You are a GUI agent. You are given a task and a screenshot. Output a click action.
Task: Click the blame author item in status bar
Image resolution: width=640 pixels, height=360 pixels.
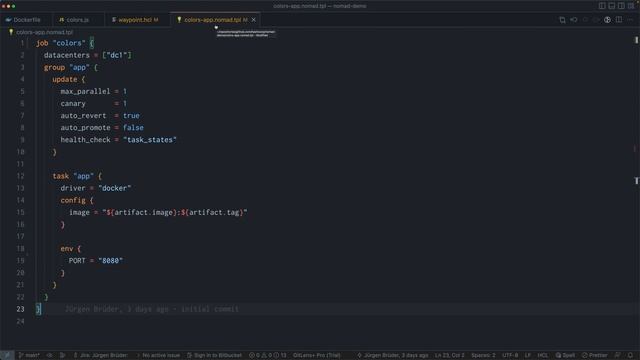pyautogui.click(x=393, y=355)
